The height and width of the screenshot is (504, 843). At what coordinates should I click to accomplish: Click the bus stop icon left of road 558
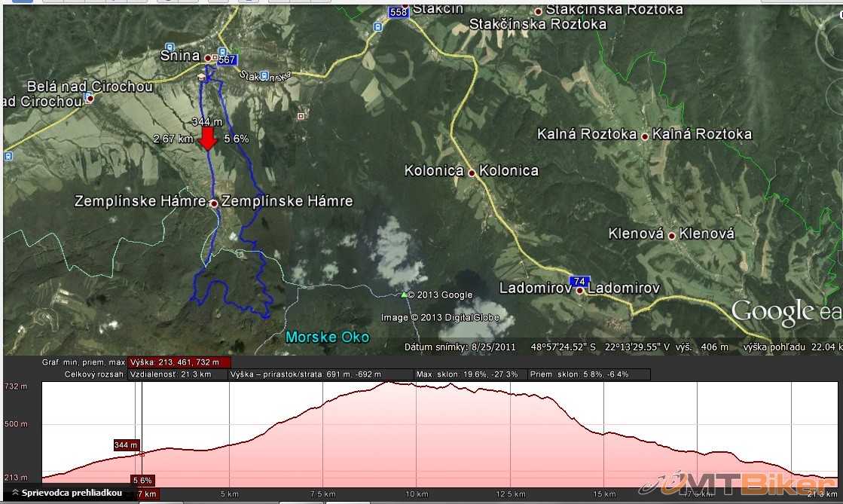tap(376, 26)
